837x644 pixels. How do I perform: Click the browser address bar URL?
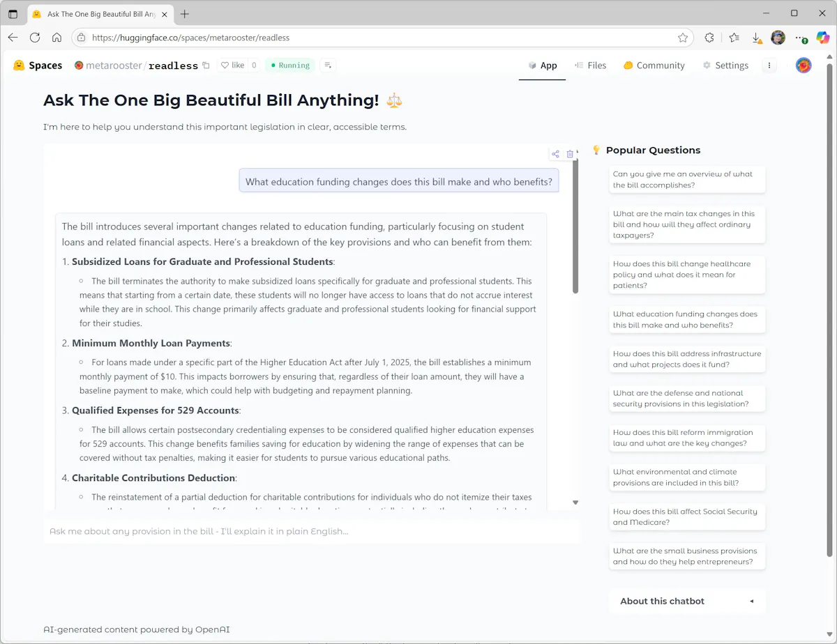190,38
